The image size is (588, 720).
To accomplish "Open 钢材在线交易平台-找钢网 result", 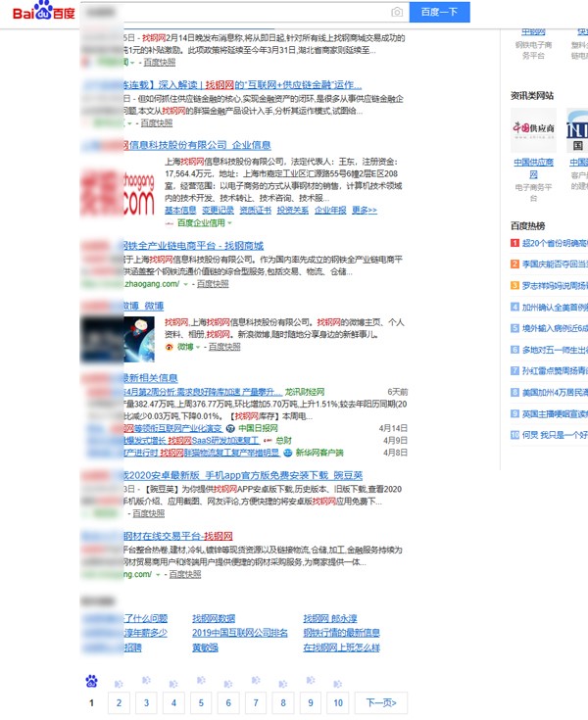I will tap(157, 536).
